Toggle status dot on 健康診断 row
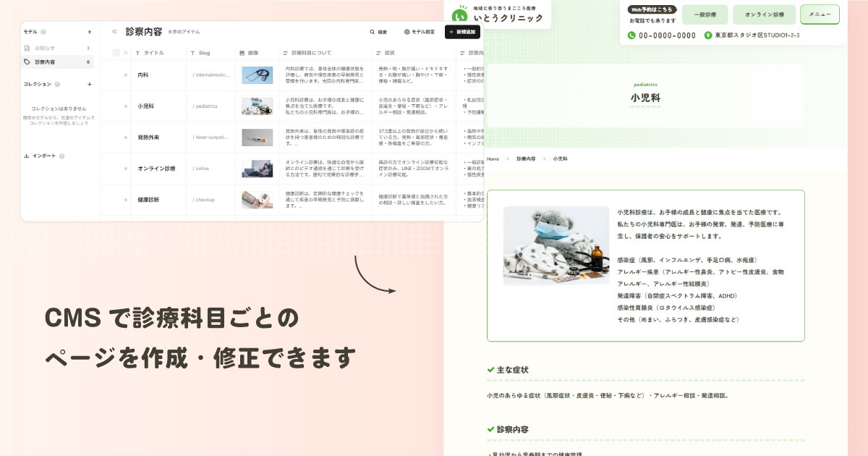Viewport: 868px width, 456px height. (126, 199)
